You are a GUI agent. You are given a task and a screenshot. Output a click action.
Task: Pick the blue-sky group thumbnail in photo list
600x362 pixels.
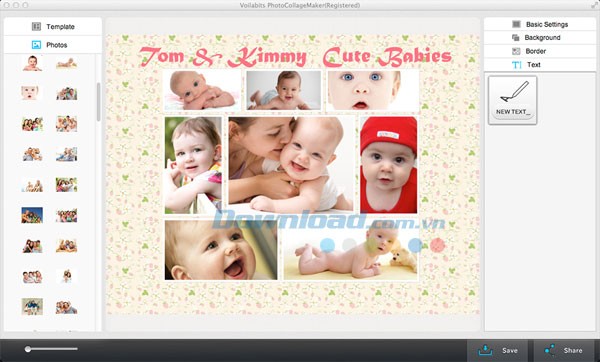[32, 215]
